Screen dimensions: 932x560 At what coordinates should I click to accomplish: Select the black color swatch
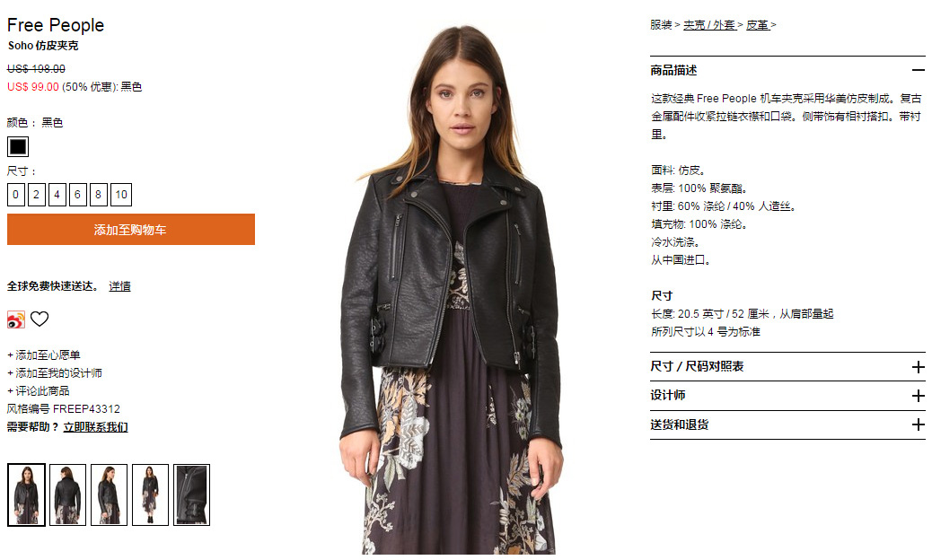tap(18, 146)
